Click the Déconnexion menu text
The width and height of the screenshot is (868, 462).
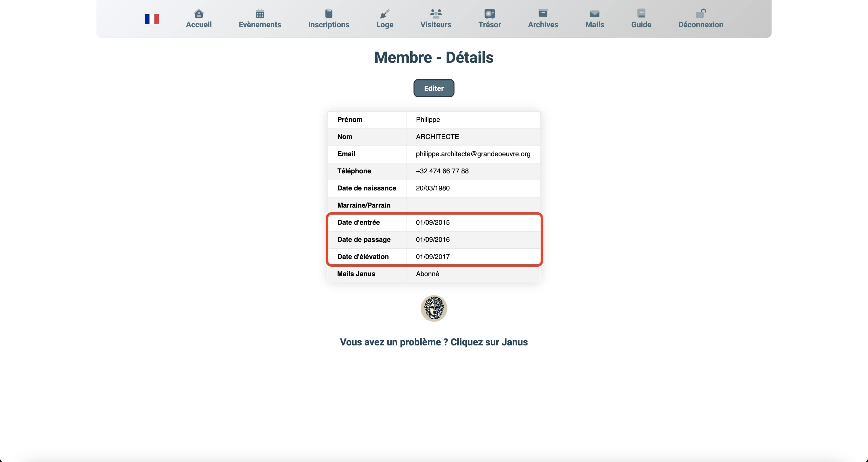[700, 25]
